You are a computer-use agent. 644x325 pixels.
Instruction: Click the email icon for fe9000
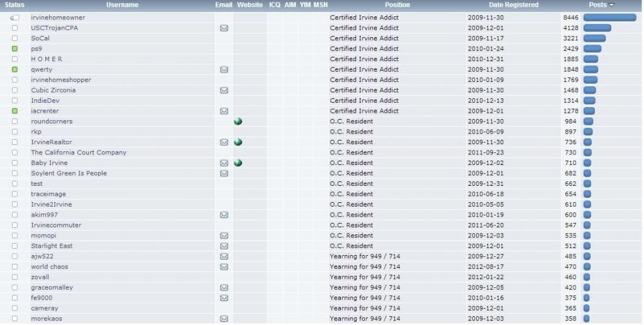click(224, 298)
